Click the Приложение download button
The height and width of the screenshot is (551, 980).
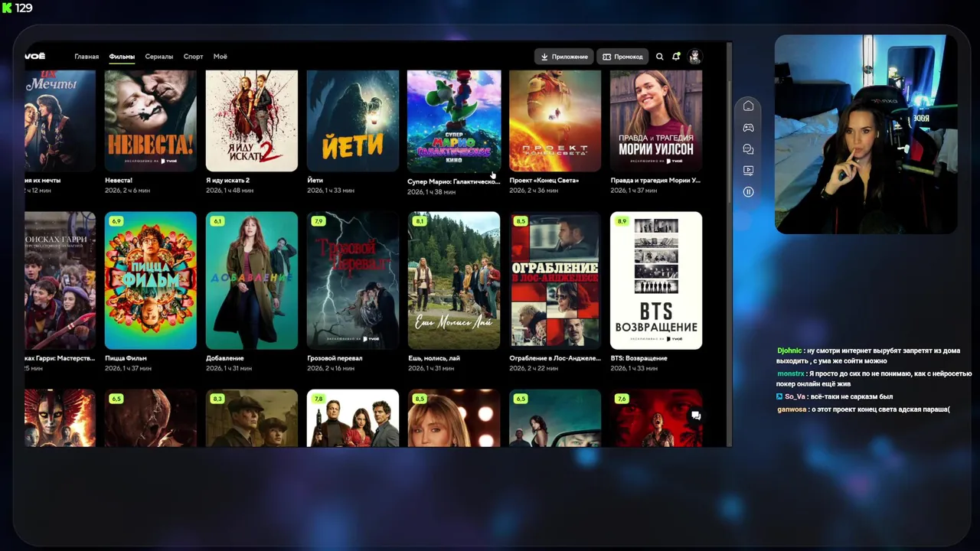tap(564, 57)
